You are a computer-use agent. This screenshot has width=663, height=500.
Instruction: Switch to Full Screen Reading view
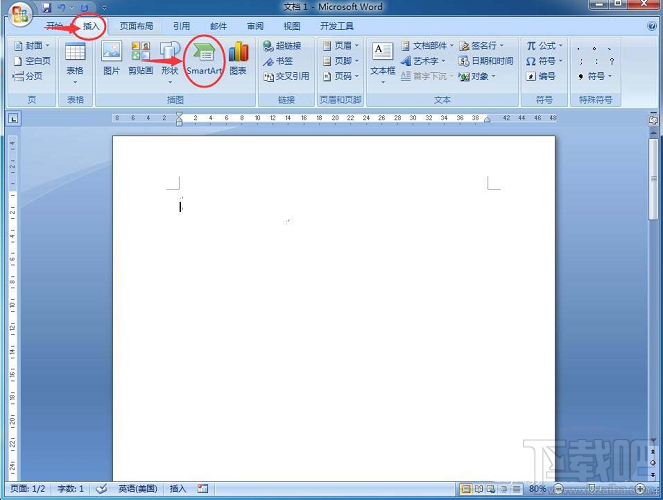coord(479,489)
